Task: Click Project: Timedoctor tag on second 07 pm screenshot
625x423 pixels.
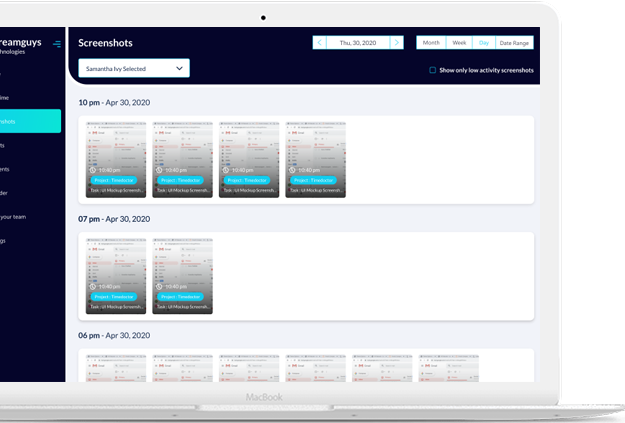Action: [180, 297]
